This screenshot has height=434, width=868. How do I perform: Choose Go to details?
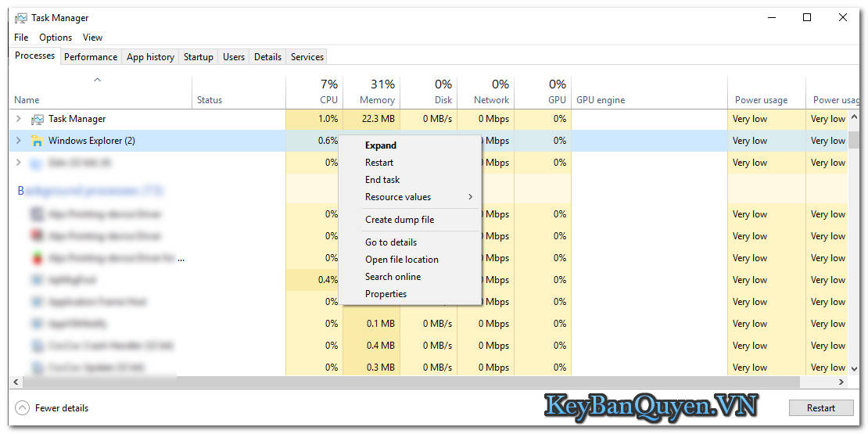tap(410, 242)
